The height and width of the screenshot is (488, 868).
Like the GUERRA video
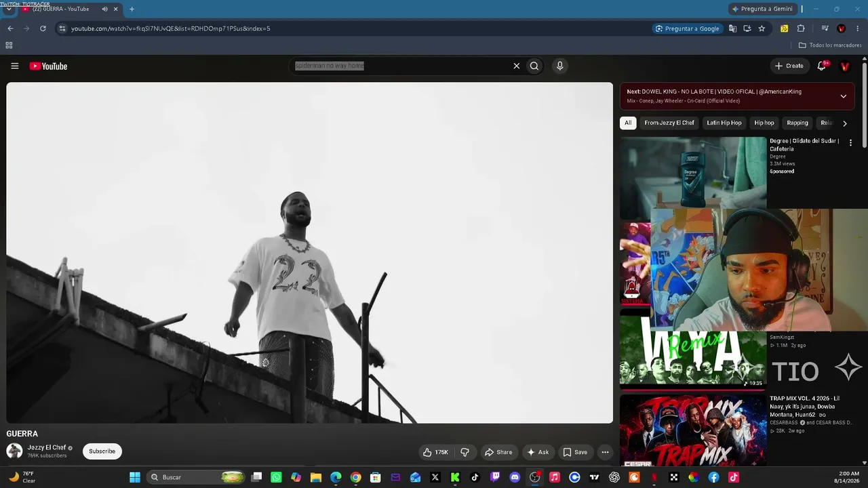[x=435, y=452]
